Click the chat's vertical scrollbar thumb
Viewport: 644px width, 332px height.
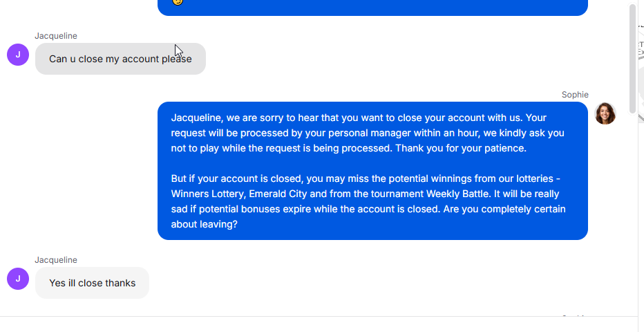632,59
